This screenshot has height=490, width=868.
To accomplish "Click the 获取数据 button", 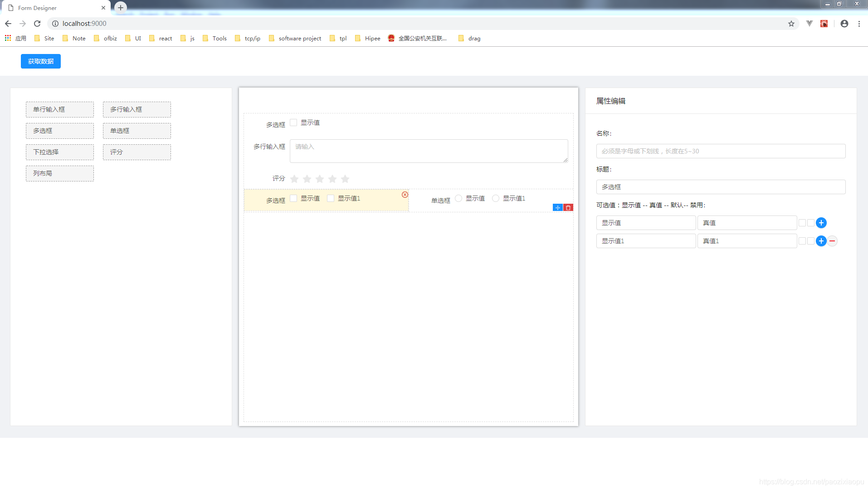I will pos(41,61).
